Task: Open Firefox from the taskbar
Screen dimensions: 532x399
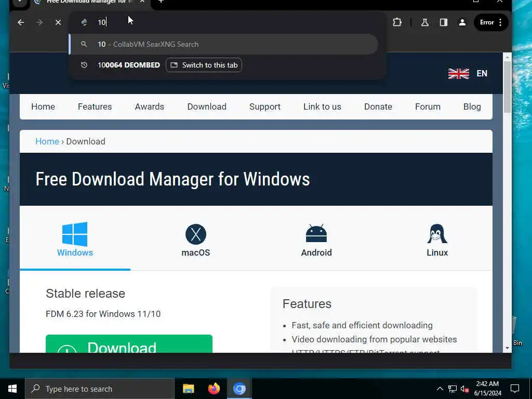Action: click(214, 389)
